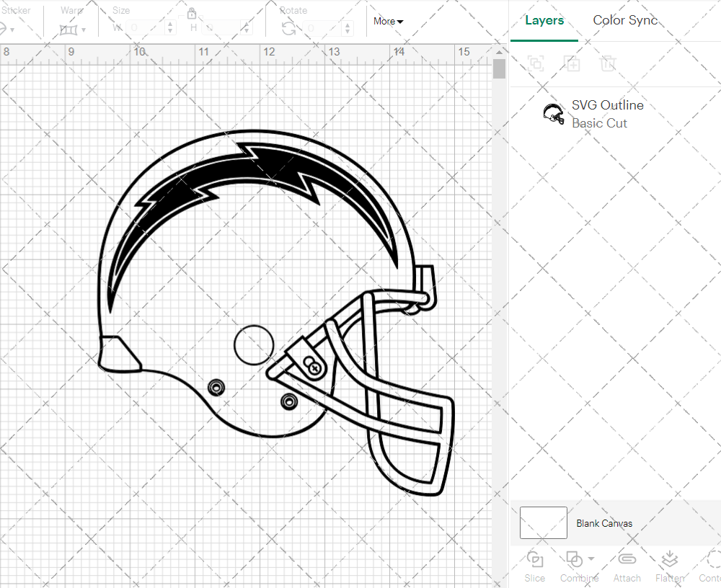
Task: Select the SVG Outline layer
Action: tap(607, 114)
